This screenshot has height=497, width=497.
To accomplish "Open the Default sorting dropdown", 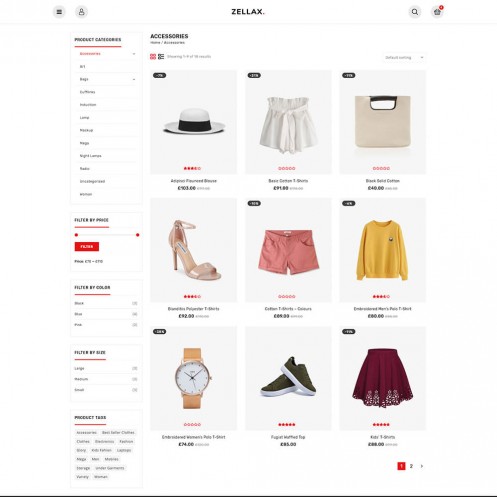I will click(x=404, y=57).
